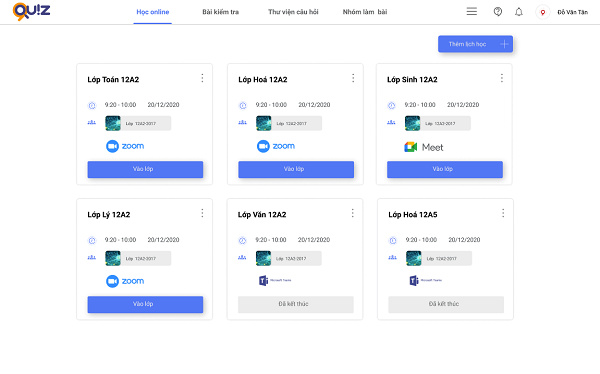The width and height of the screenshot is (600, 374).
Task: Click the help question mark icon
Action: (497, 11)
